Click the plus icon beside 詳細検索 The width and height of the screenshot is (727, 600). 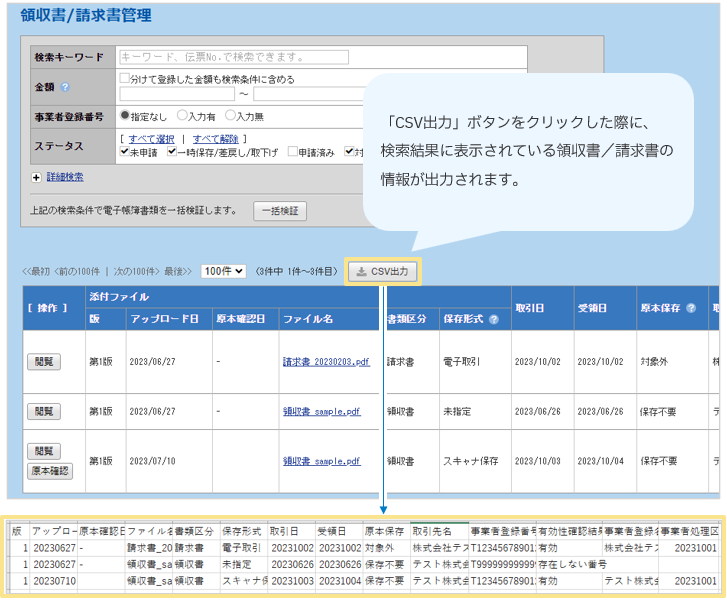tap(37, 177)
